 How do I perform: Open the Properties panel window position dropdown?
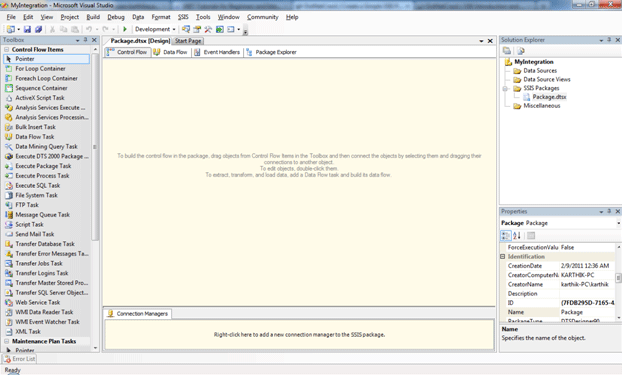[601, 212]
